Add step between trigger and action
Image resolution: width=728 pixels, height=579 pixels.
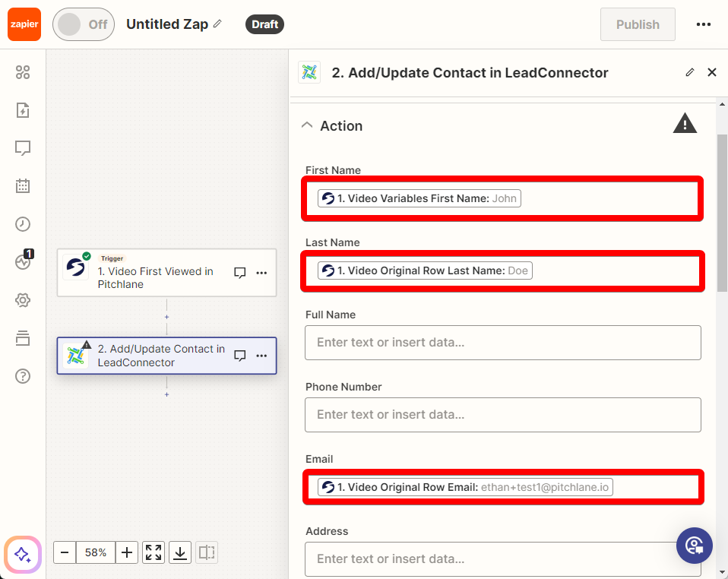pos(166,317)
